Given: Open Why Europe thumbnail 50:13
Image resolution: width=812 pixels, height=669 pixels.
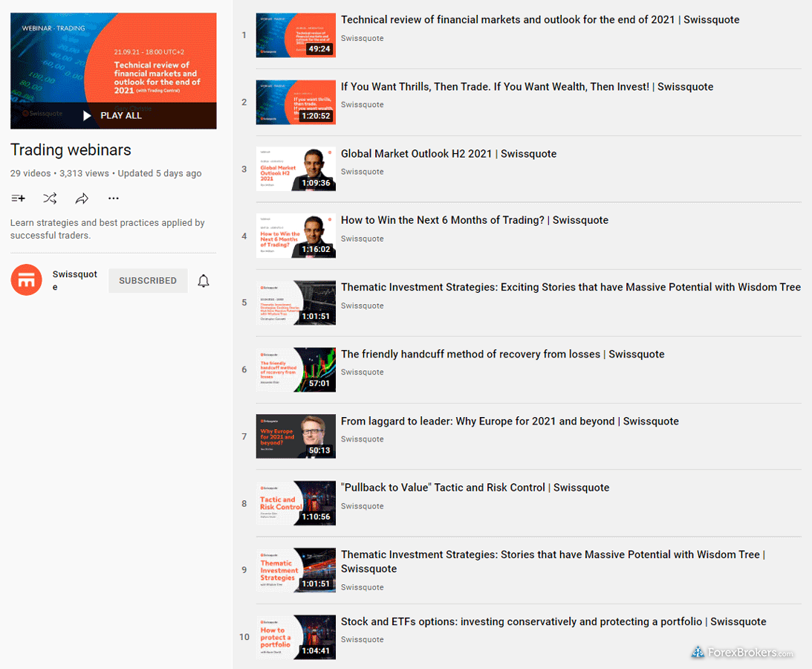Looking at the screenshot, I should [296, 436].
